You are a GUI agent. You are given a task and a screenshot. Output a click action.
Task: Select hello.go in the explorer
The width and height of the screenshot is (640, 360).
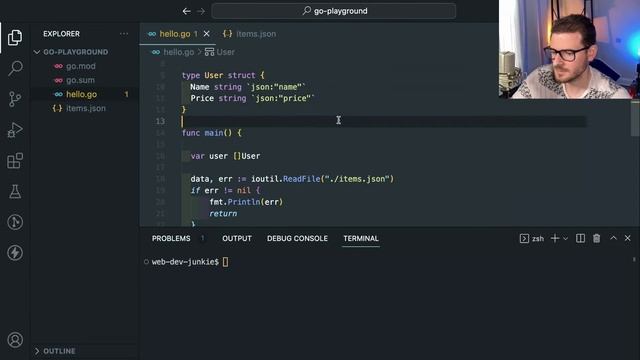(x=82, y=94)
